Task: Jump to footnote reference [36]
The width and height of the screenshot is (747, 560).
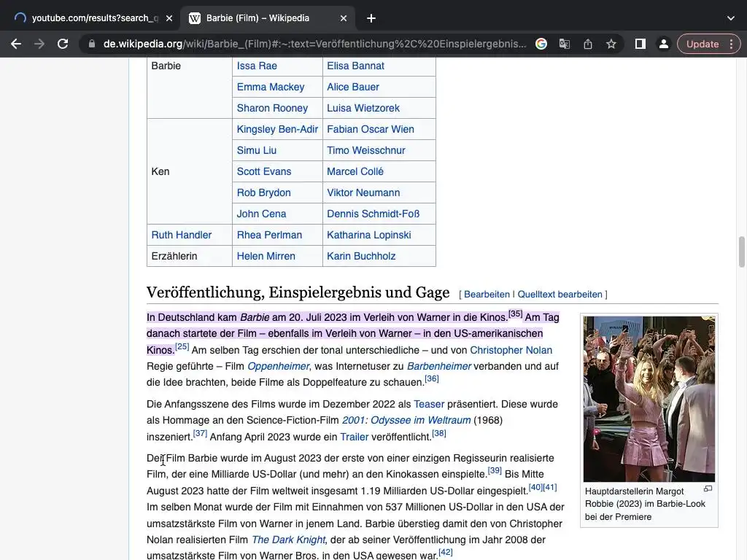Action: click(x=432, y=378)
